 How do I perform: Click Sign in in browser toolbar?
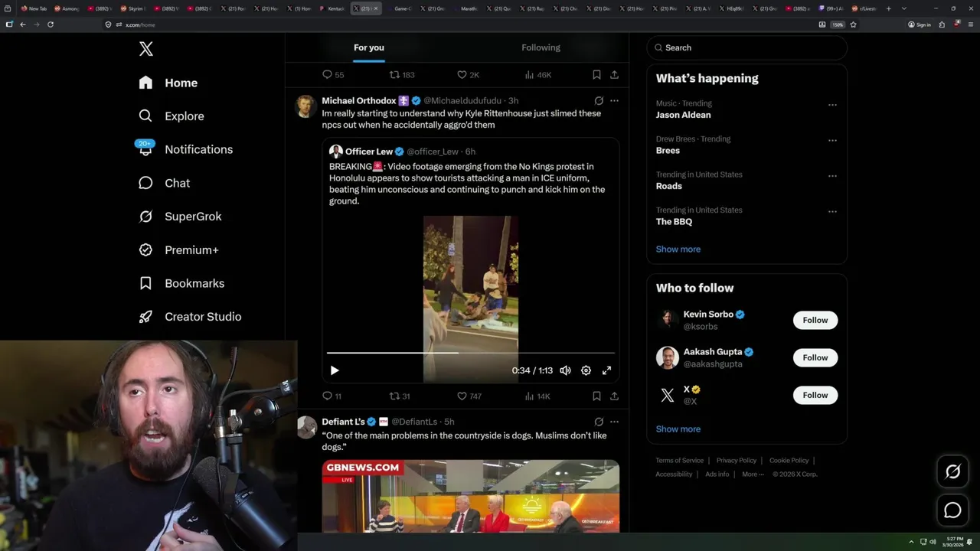point(920,24)
